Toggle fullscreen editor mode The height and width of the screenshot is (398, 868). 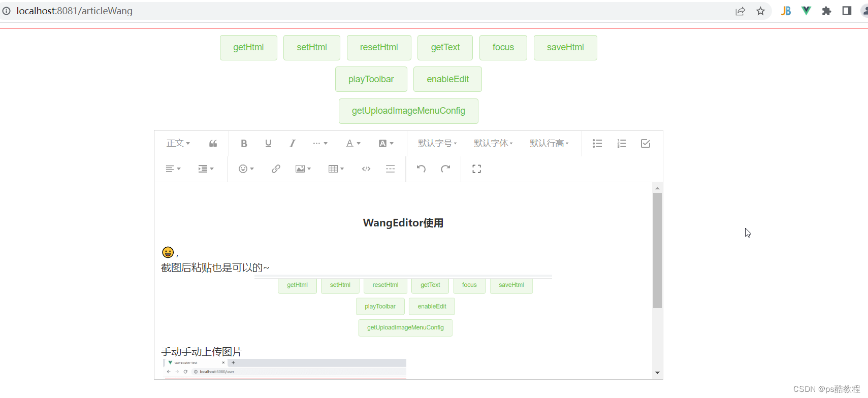[476, 169]
